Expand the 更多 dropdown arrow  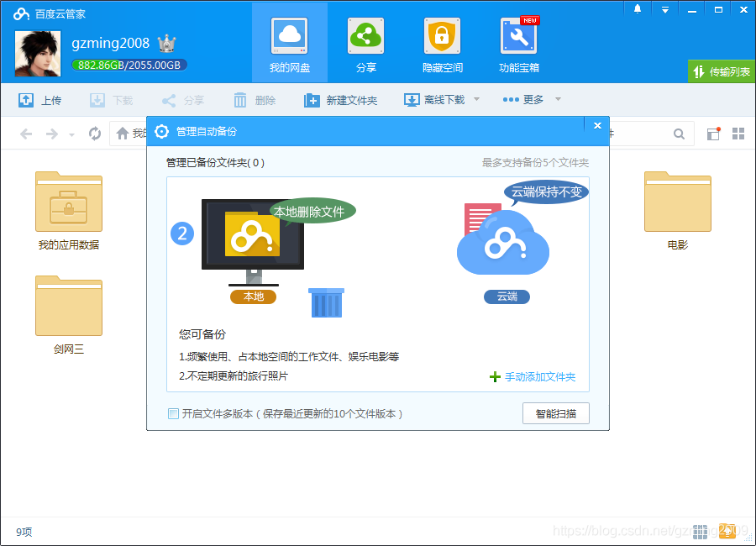click(x=558, y=99)
